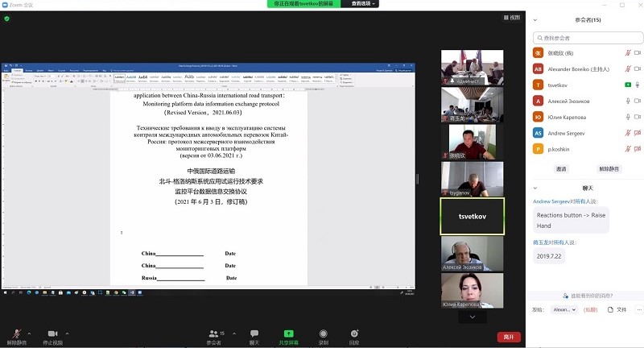Expand audio options arrow beside mute button
The width and height of the screenshot is (644, 348).
tap(30, 333)
